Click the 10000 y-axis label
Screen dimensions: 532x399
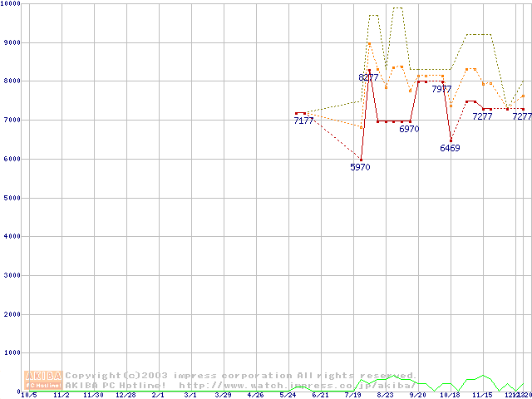(x=12, y=4)
